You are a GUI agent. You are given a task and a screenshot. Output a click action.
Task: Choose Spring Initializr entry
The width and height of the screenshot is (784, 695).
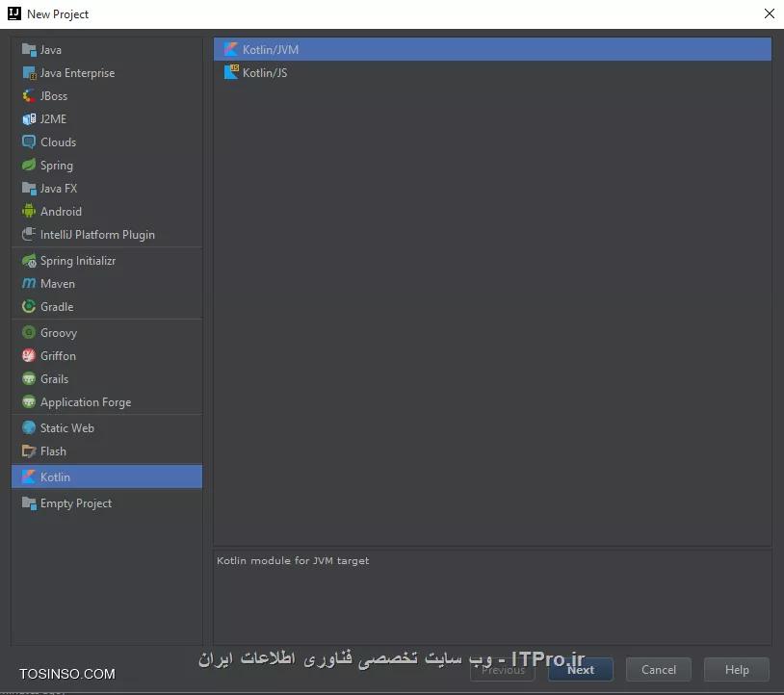tap(107, 260)
